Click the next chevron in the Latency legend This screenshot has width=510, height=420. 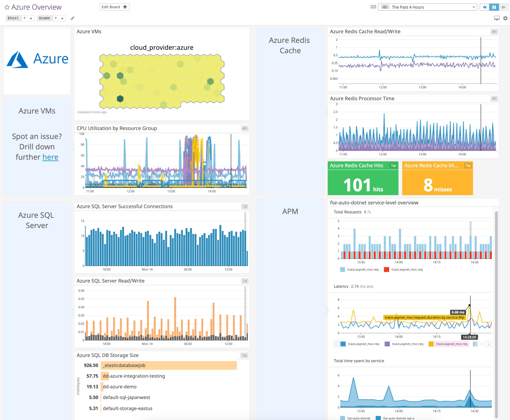tap(489, 344)
